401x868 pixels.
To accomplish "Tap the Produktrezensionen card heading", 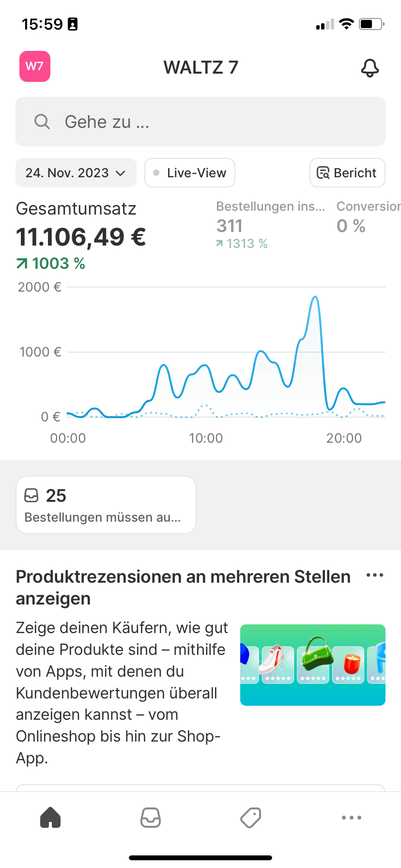I will click(183, 587).
